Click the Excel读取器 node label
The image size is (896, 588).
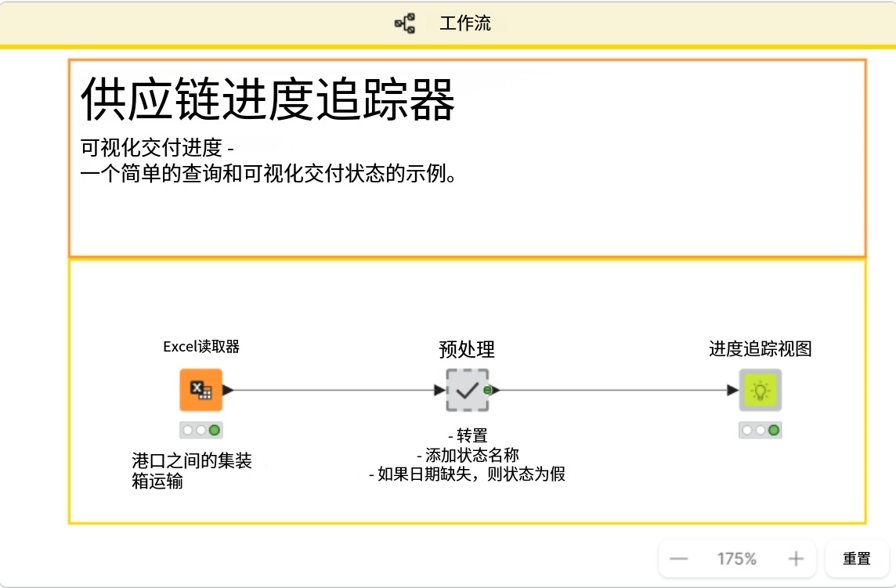(201, 347)
